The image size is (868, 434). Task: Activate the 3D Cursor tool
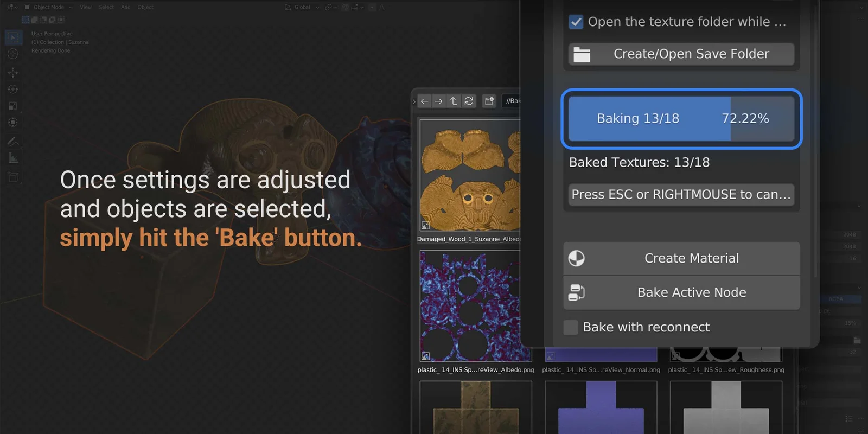click(x=13, y=54)
